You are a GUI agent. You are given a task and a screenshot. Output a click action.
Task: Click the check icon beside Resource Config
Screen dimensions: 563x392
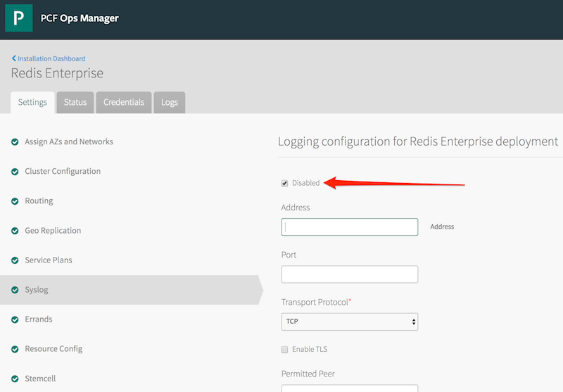(x=15, y=349)
